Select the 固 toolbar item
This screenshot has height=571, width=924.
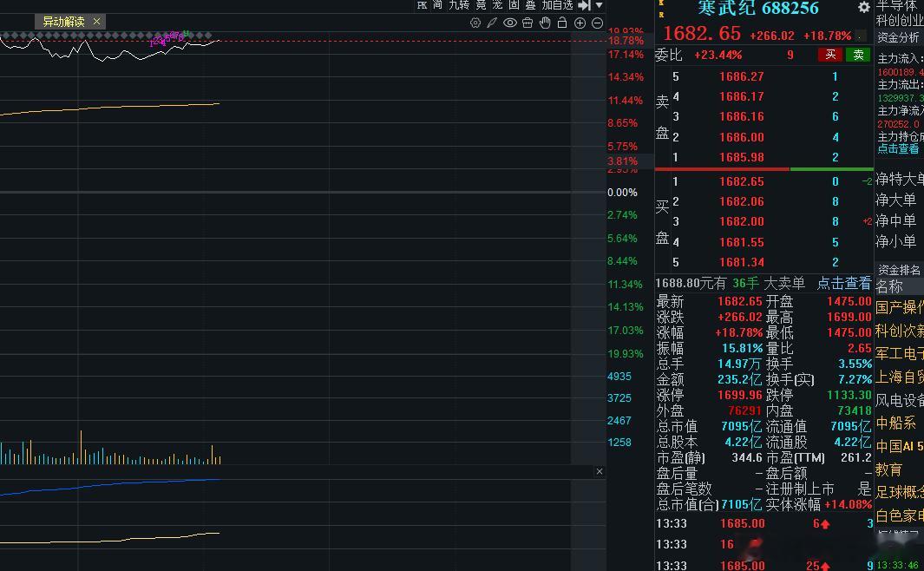click(x=514, y=5)
